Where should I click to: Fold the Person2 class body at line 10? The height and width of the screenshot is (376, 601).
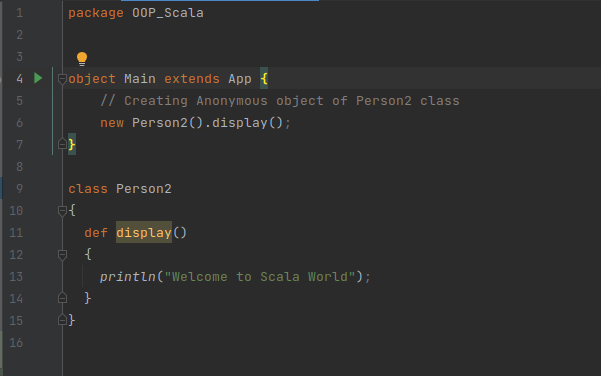coord(62,210)
